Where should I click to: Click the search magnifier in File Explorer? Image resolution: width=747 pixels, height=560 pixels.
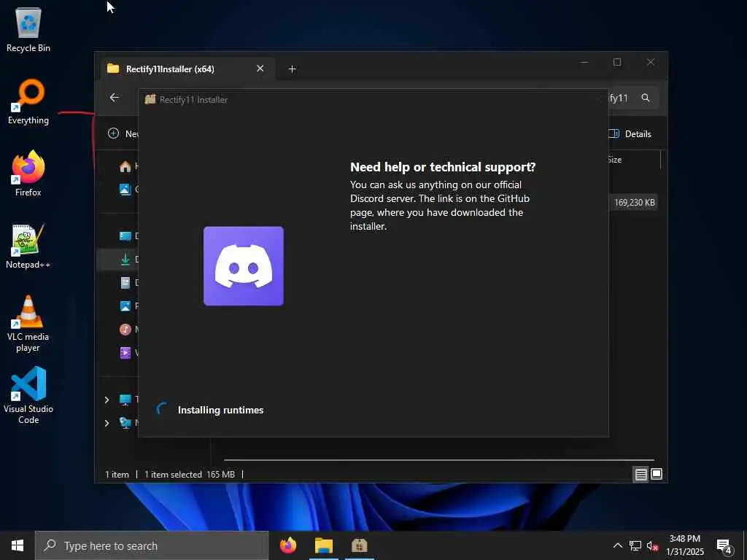point(646,98)
